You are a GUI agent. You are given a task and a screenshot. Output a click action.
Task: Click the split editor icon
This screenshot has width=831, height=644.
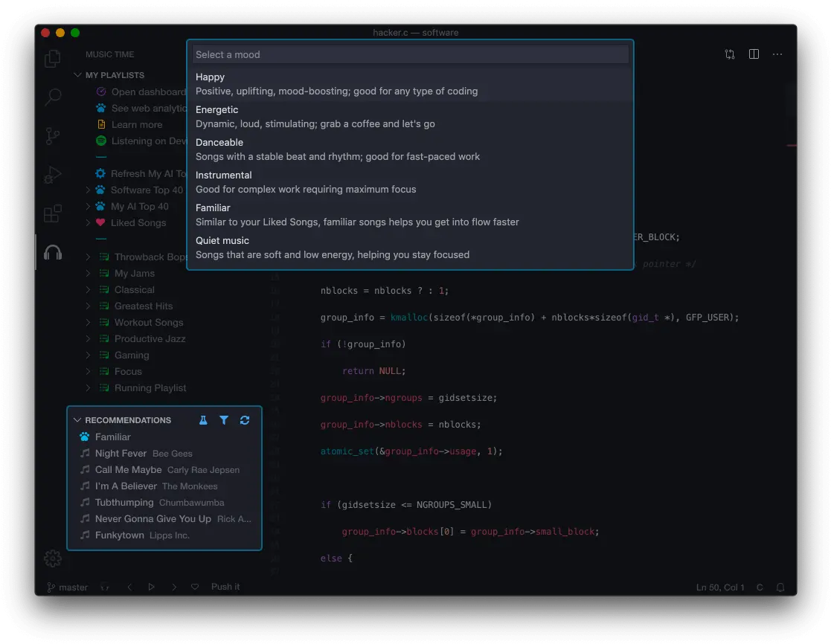tap(754, 54)
